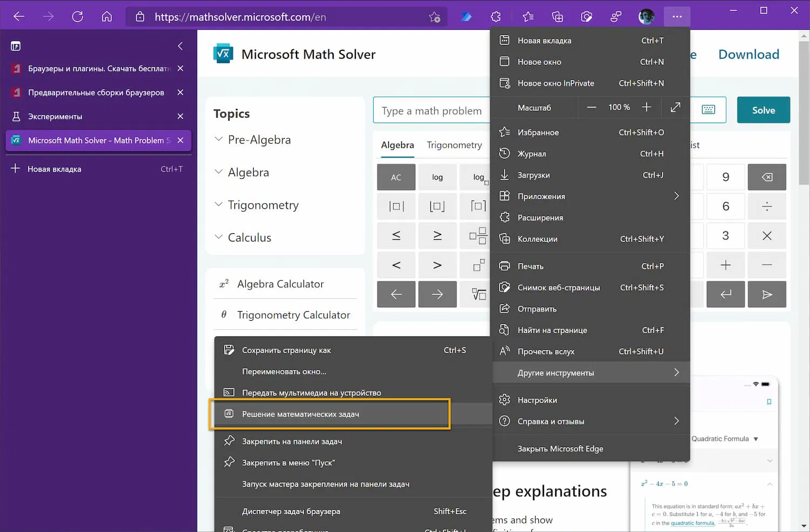The image size is (810, 532).
Task: Choose Сохранить страницу как
Action: click(353, 350)
